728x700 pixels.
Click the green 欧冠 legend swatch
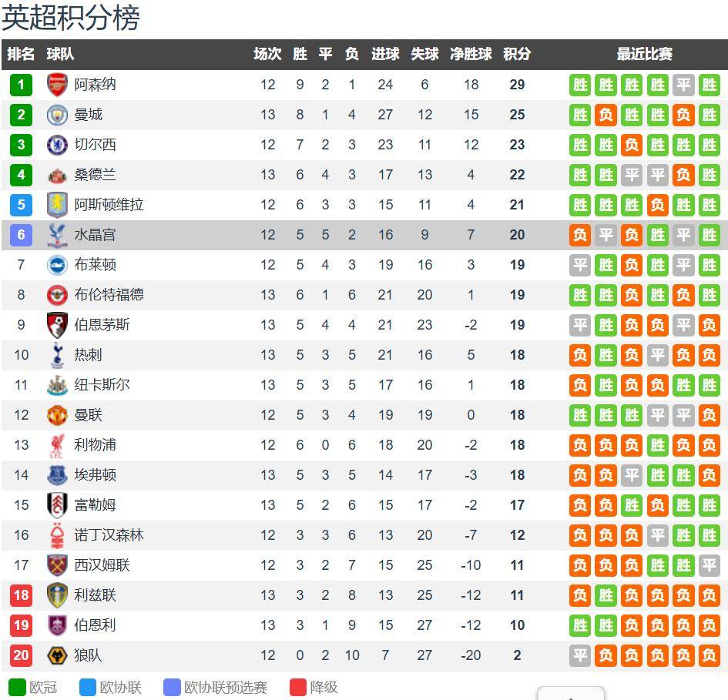[x=17, y=687]
